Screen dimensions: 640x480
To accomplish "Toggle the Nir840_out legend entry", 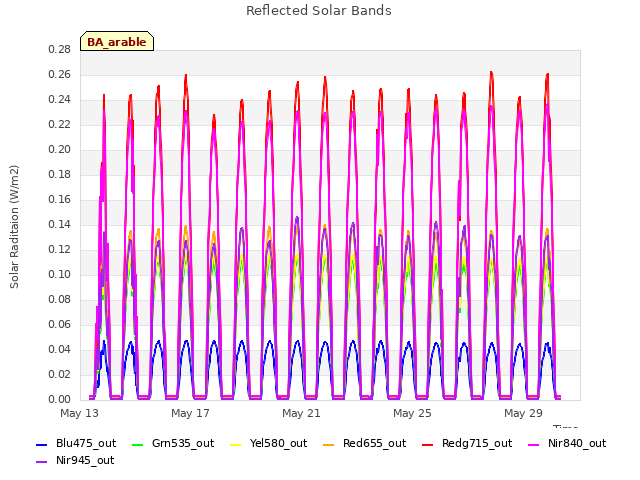I will (567, 444).
